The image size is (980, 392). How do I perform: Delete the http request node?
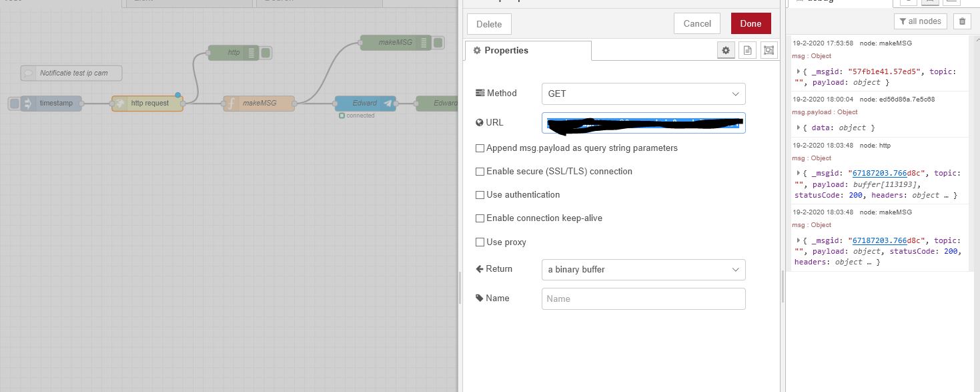[488, 23]
